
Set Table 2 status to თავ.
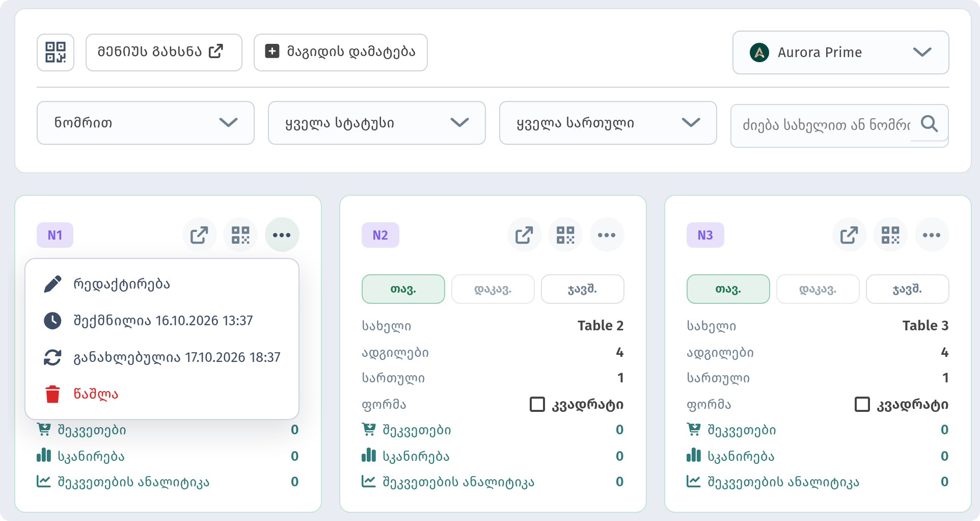click(x=403, y=289)
